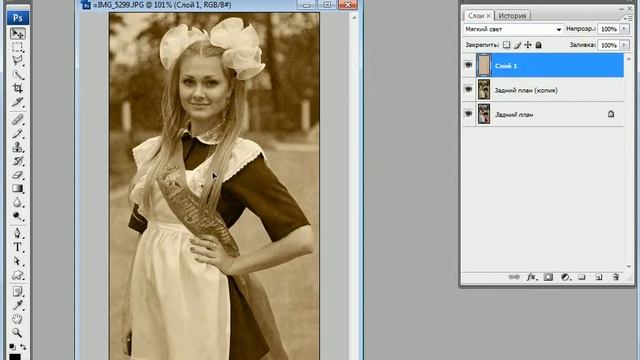Select the Polygonal Lasso tool
The image size is (640, 360).
click(x=17, y=60)
